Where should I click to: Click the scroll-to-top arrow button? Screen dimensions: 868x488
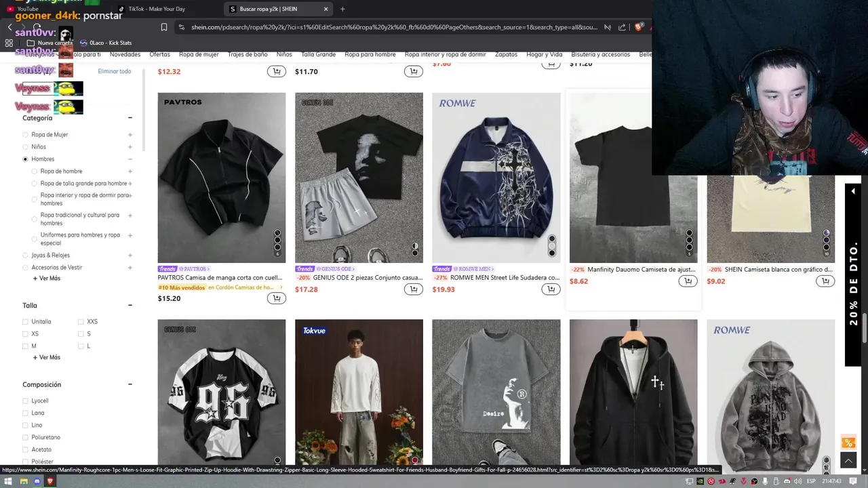tap(848, 460)
